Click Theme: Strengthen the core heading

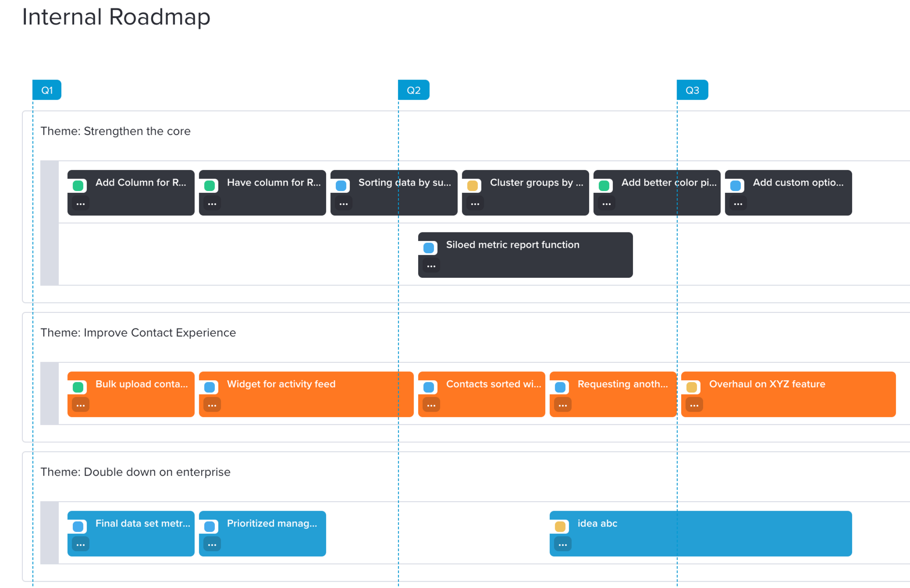pyautogui.click(x=116, y=131)
